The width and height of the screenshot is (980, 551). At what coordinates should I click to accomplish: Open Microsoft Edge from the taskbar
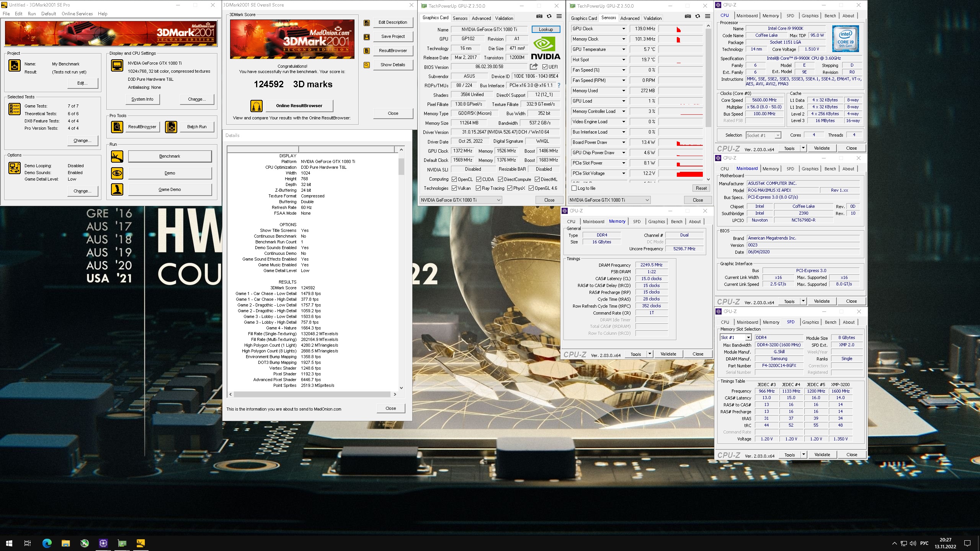47,543
